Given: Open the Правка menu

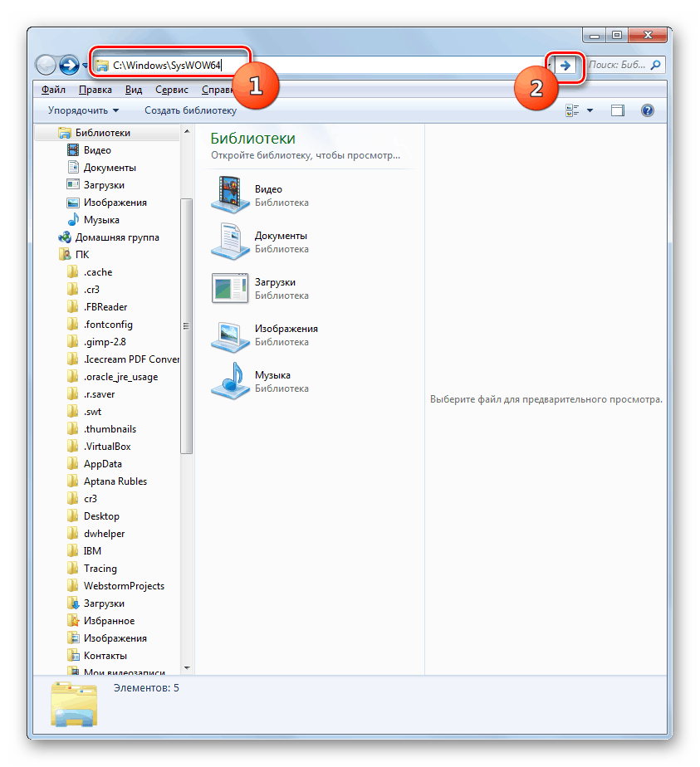Looking at the screenshot, I should (x=95, y=90).
